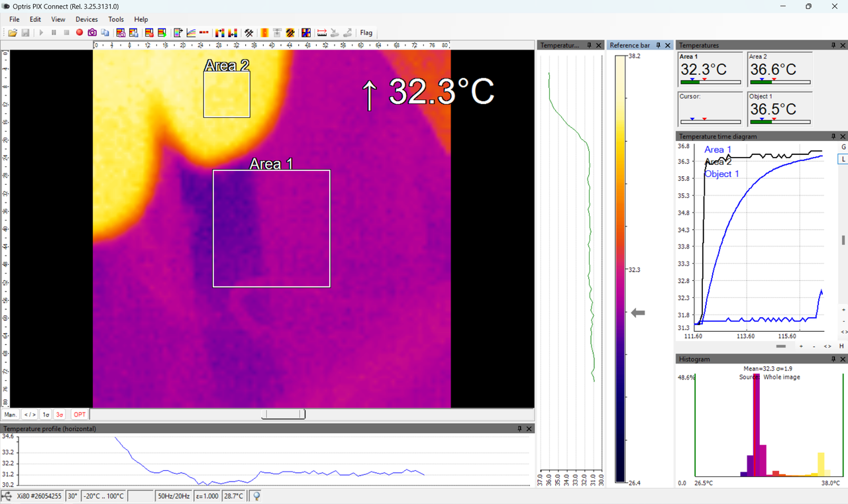Click the Area 1 temperature readout 32.3°C
The image size is (848, 504).
[x=704, y=70]
